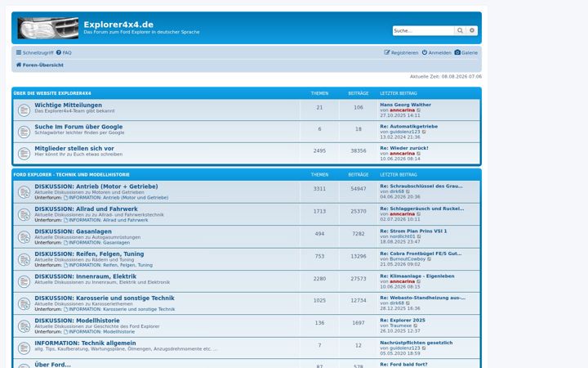Click forum icon next to Mitglieder stellen sich vor
The height and width of the screenshot is (368, 588).
[x=24, y=154]
